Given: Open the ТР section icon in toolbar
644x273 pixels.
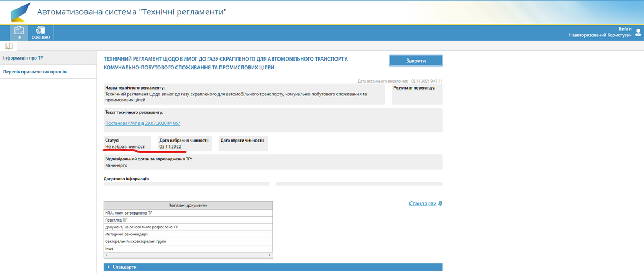Looking at the screenshot, I should pos(19,33).
